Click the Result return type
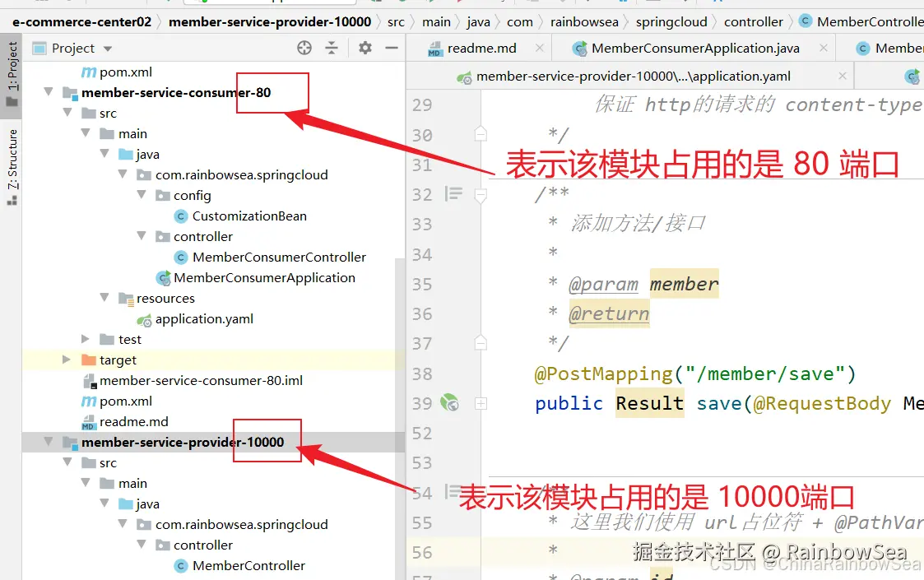 point(649,403)
